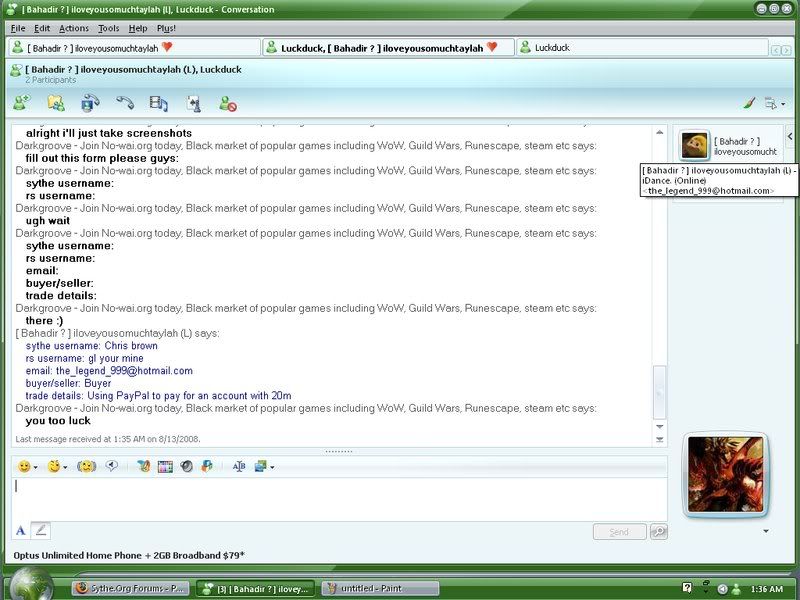Click the 'ugh wait' message
Viewport: 800px width, 600px height.
click(x=48, y=221)
